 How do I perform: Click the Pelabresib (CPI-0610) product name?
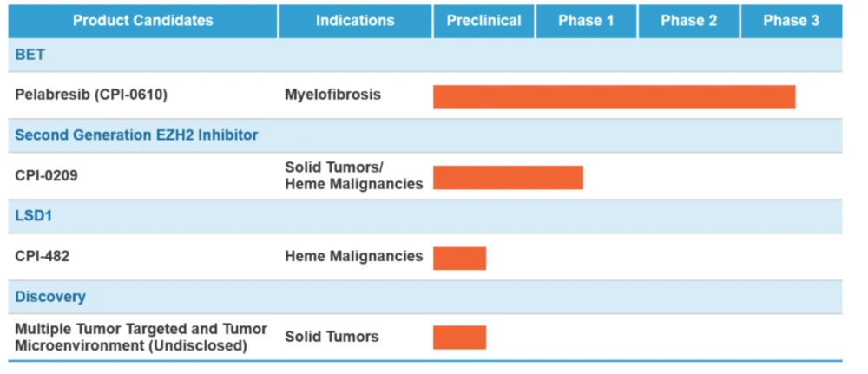(91, 95)
